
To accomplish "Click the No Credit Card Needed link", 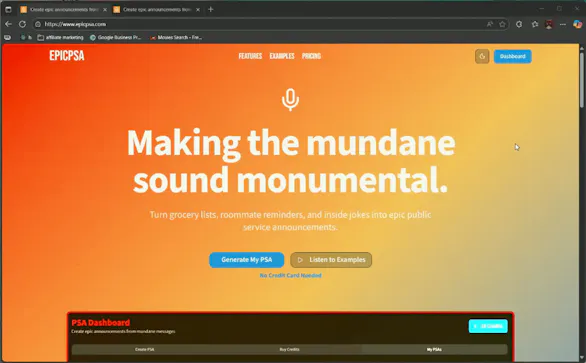I will click(x=290, y=276).
